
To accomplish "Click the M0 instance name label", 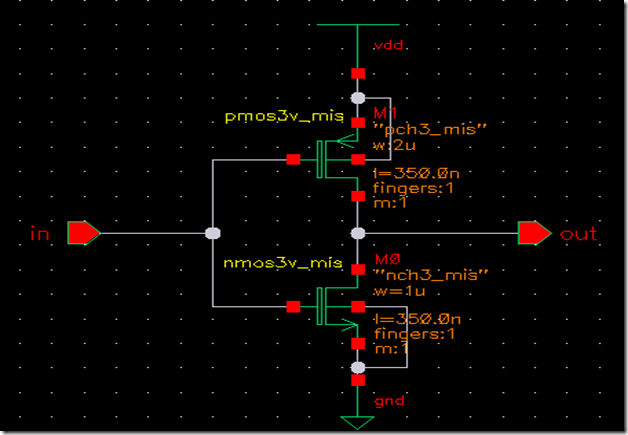I will tap(387, 260).
